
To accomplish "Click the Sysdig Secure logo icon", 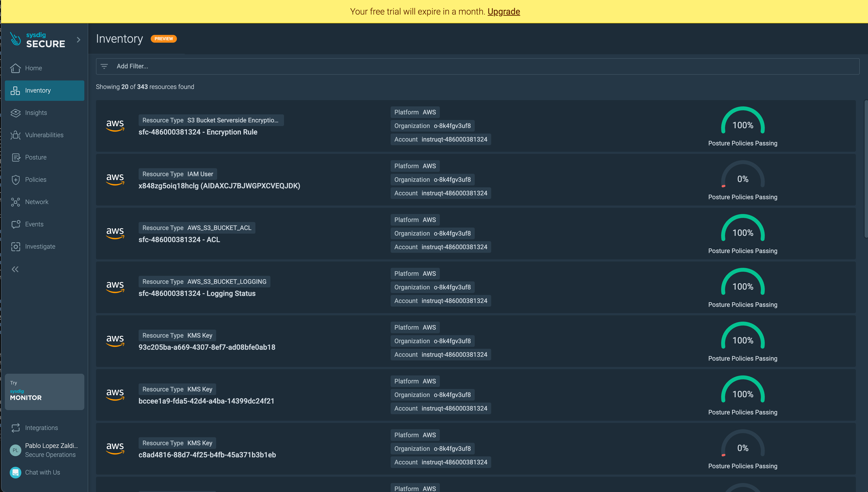I will 15,39.
